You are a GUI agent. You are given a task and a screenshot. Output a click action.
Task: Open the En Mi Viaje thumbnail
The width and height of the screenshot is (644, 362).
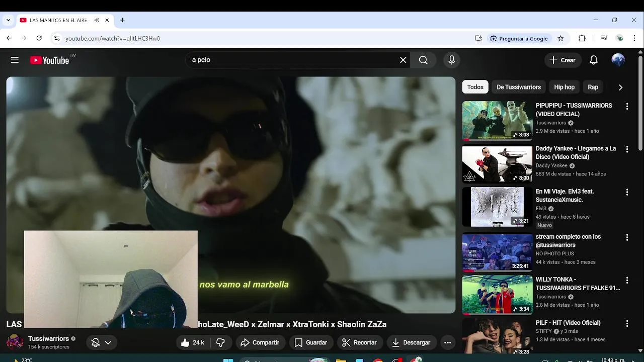497,207
